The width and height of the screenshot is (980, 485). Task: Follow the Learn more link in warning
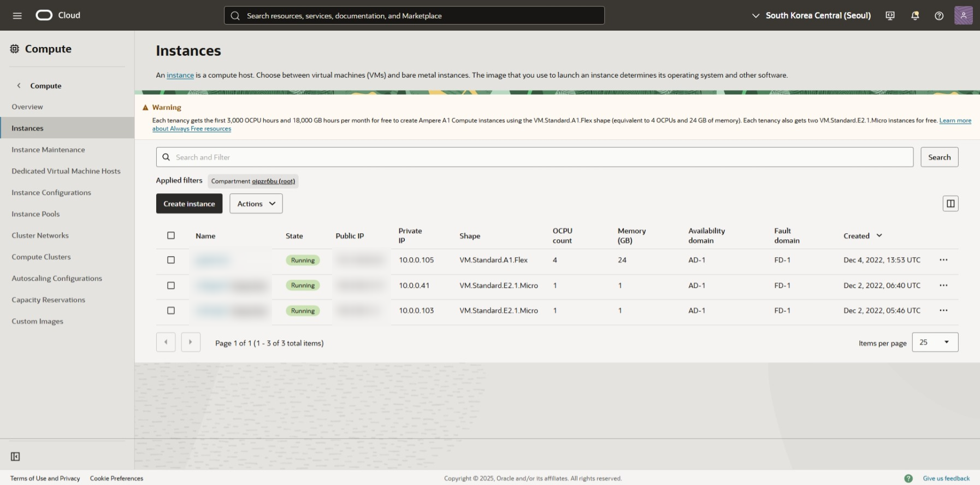tap(955, 121)
